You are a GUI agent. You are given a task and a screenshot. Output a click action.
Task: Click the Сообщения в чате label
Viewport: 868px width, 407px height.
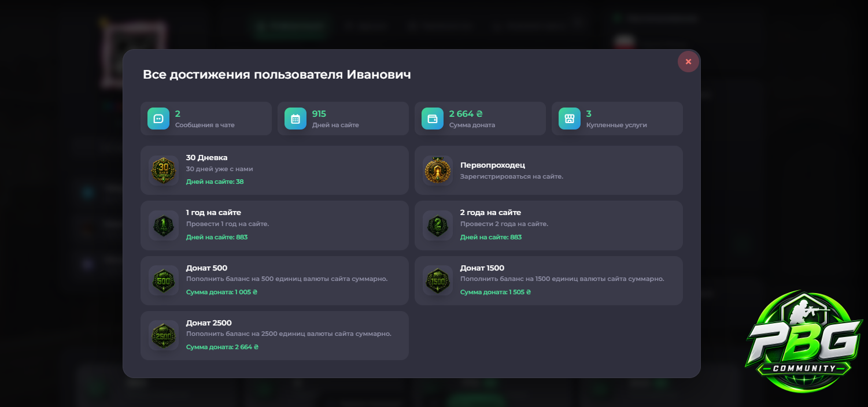205,125
